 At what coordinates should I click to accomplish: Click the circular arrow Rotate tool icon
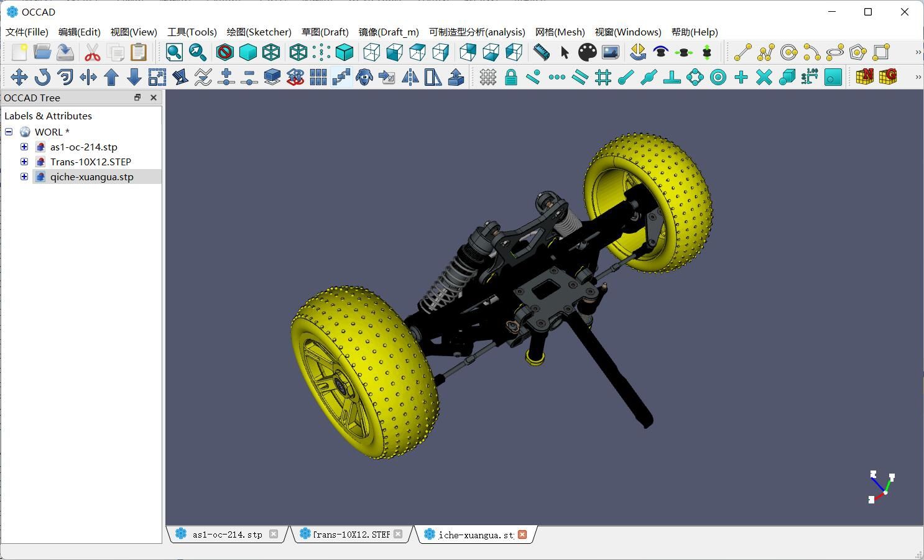tap(42, 77)
